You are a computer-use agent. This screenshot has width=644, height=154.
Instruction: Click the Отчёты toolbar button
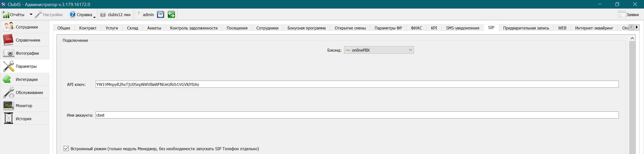[14, 15]
